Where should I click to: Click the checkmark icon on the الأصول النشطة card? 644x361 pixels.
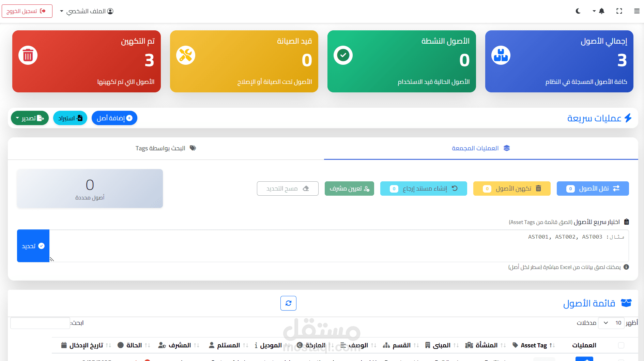click(343, 55)
